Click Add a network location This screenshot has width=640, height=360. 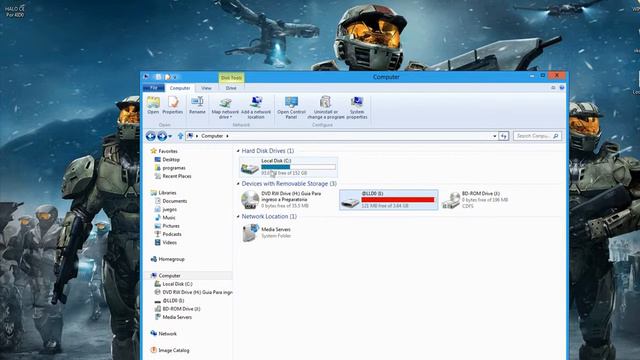[256, 108]
